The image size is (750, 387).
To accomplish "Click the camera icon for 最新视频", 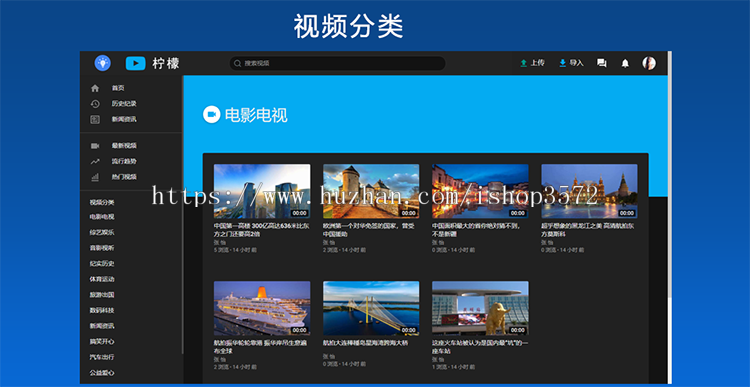I will [x=95, y=146].
